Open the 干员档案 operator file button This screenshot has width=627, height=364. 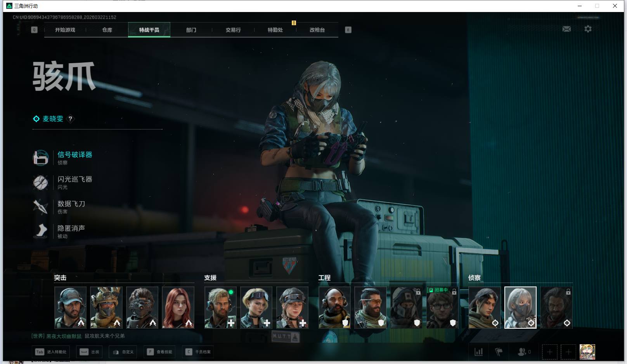tap(198, 352)
